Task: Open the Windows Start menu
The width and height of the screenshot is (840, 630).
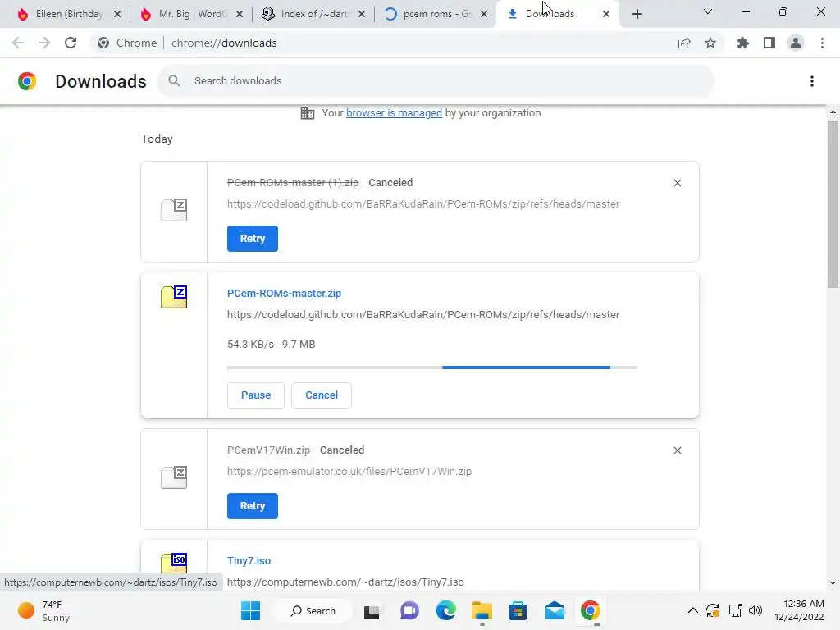Action: click(x=250, y=610)
